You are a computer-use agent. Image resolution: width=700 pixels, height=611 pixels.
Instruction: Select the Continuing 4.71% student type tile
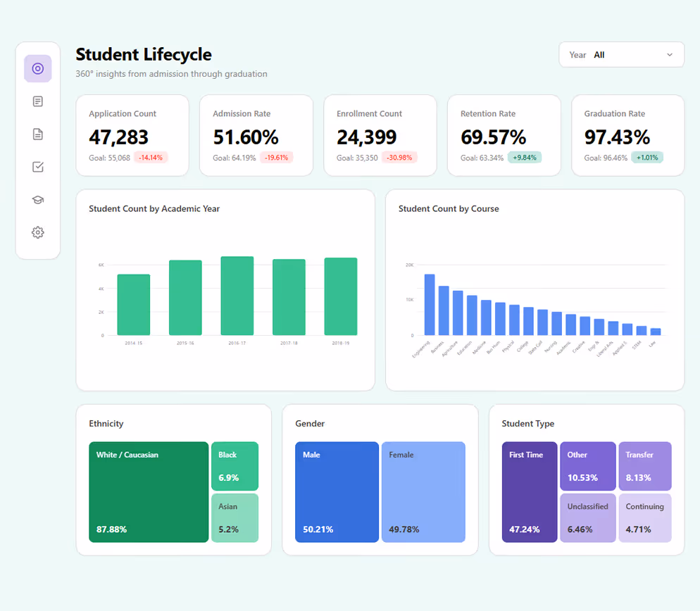coord(645,518)
